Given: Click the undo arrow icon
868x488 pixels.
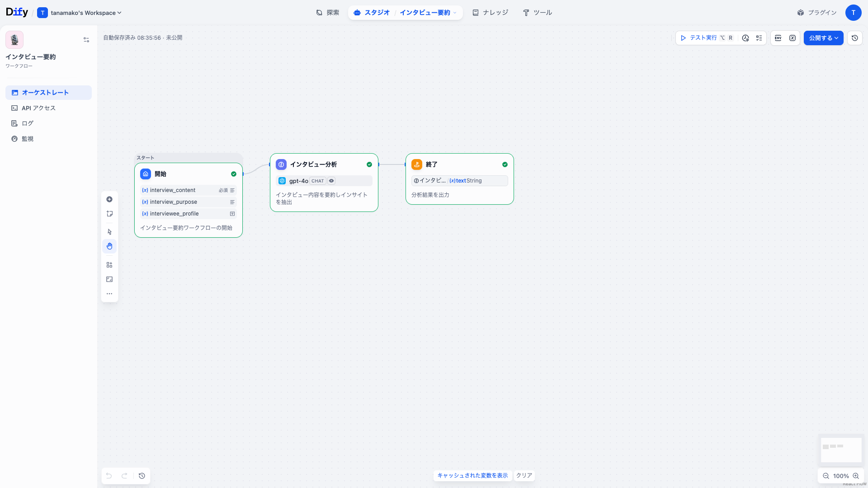Looking at the screenshot, I should pos(108,476).
